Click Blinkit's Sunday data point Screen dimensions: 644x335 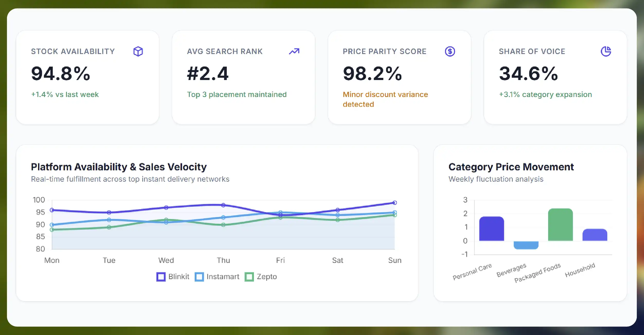coord(395,203)
